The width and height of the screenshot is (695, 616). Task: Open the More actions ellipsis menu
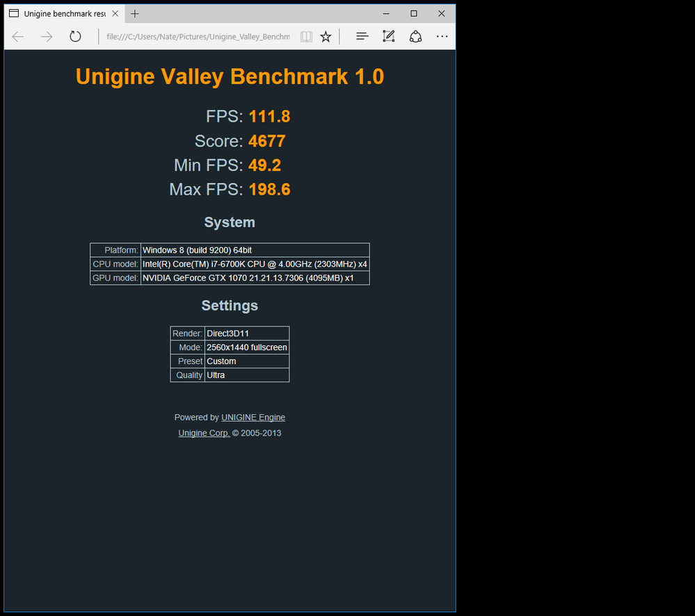(442, 36)
